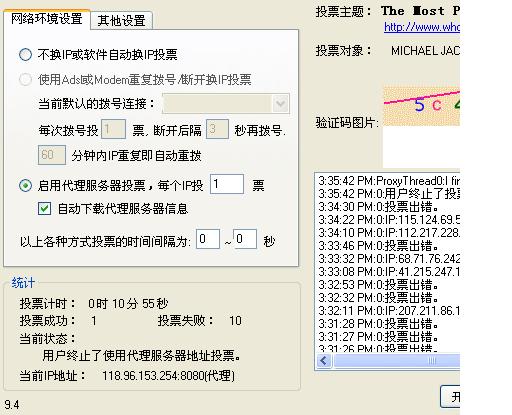Click the maximum time interval field
Screen dimensions: 512x415
coord(245,239)
